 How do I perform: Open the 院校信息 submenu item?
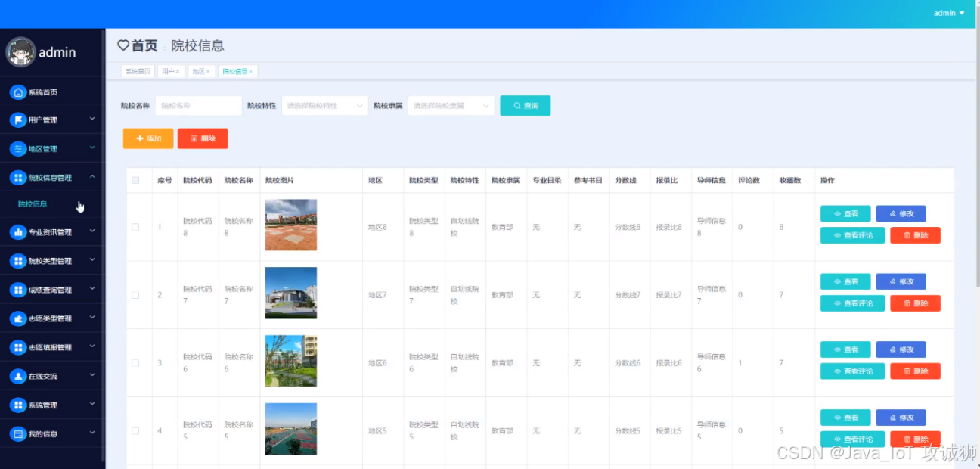tap(33, 204)
